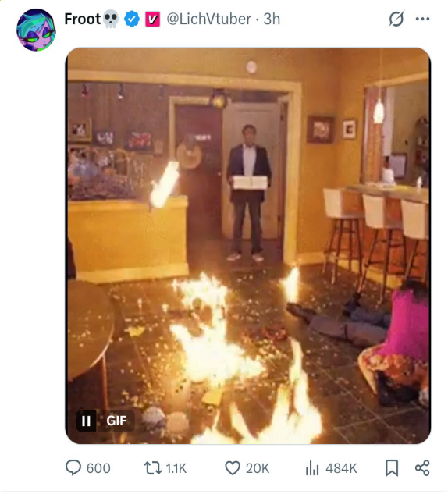Open the burning room GIF image

[248, 246]
